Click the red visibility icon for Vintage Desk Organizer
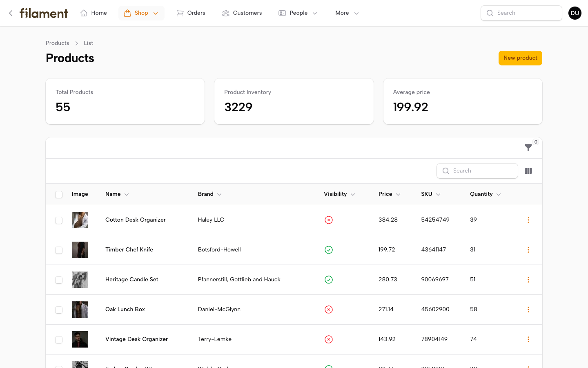The image size is (588, 368). click(x=329, y=339)
